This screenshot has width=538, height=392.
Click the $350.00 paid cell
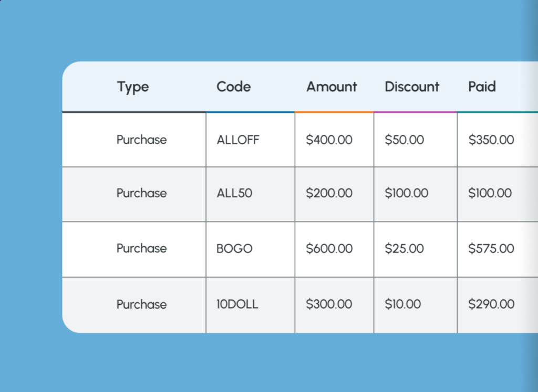[x=491, y=140]
